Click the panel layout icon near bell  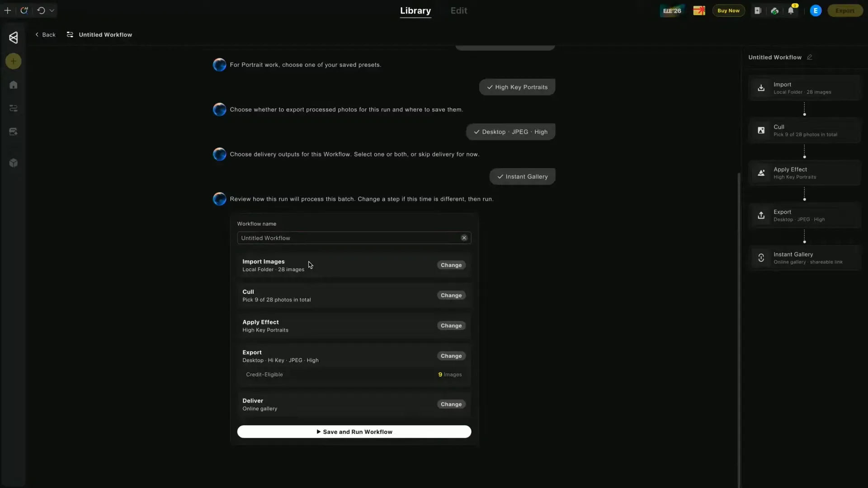[758, 10]
